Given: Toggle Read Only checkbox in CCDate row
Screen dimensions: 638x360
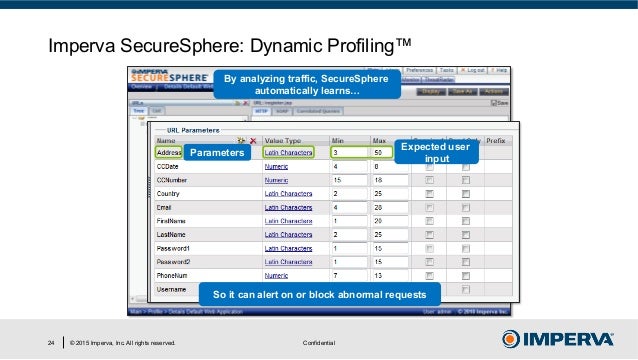Looking at the screenshot, I should coord(466,167).
